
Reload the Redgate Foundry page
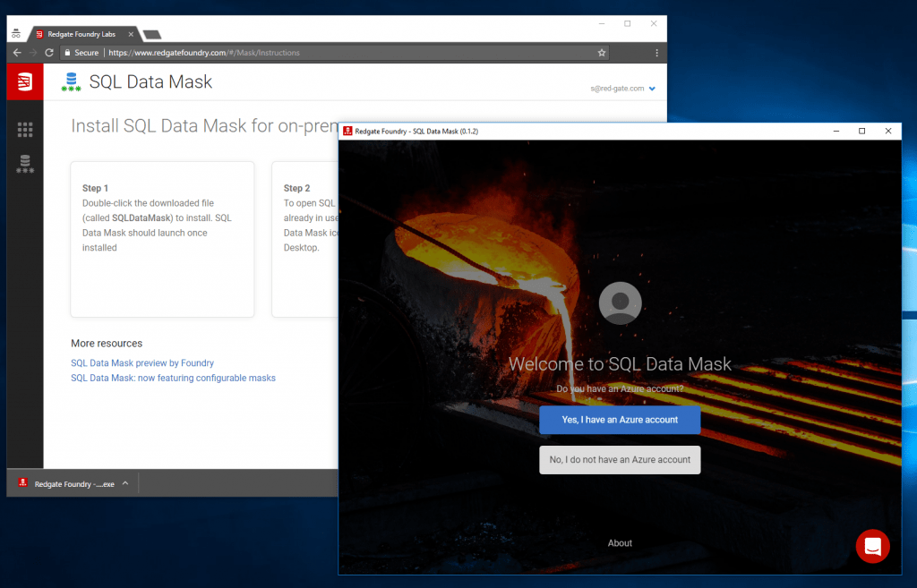[48, 53]
